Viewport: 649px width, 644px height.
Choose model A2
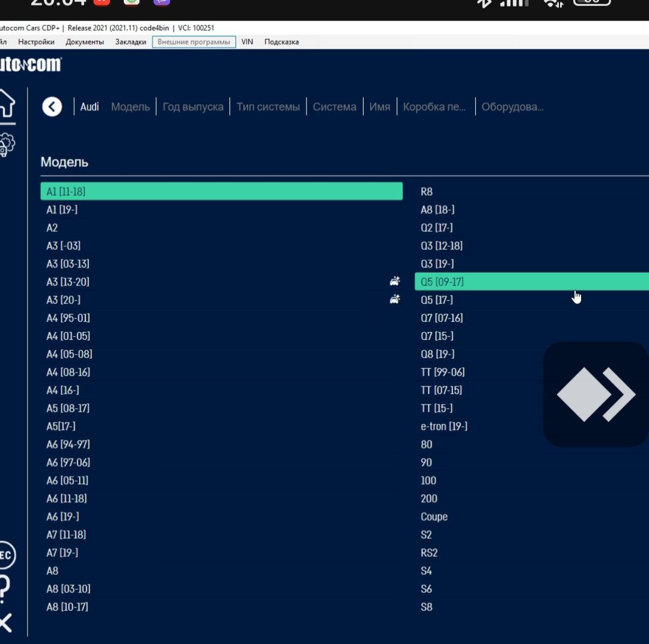(221, 228)
